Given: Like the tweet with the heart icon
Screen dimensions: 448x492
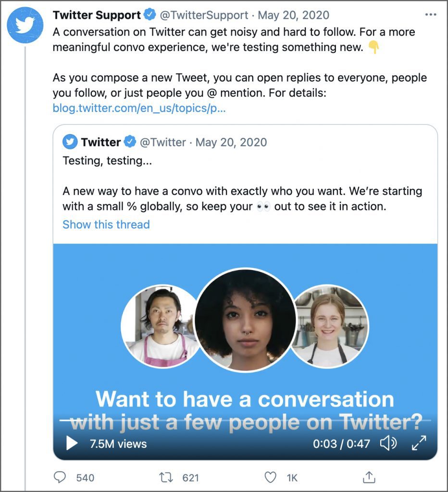Looking at the screenshot, I should (270, 477).
